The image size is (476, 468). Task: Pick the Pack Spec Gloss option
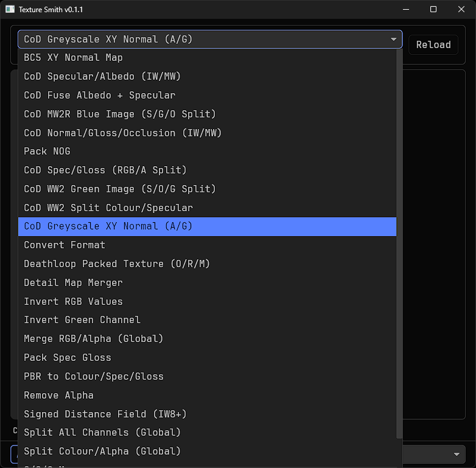tap(208, 358)
